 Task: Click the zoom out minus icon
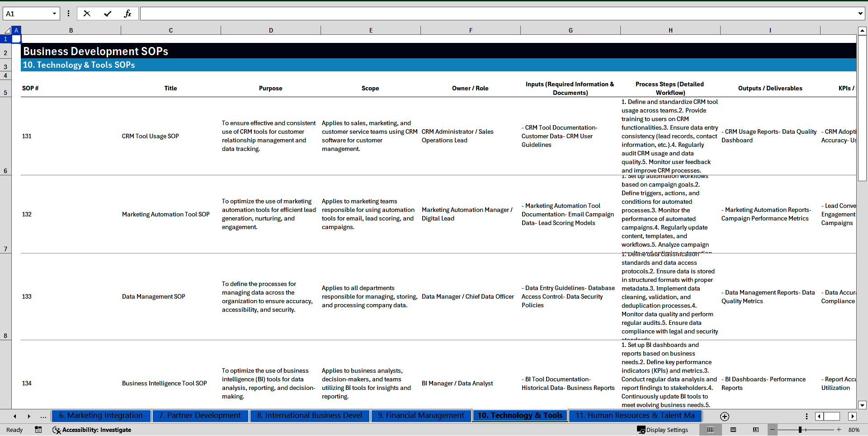773,430
